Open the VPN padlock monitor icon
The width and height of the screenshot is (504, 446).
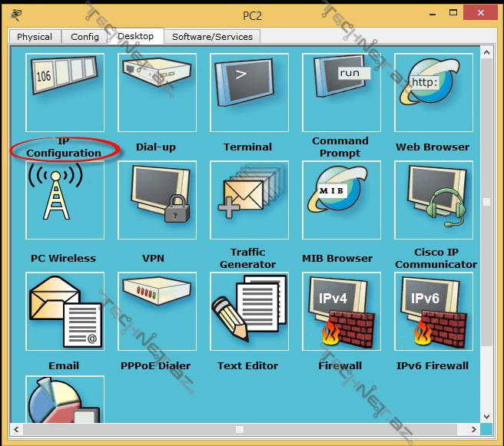[x=157, y=200]
